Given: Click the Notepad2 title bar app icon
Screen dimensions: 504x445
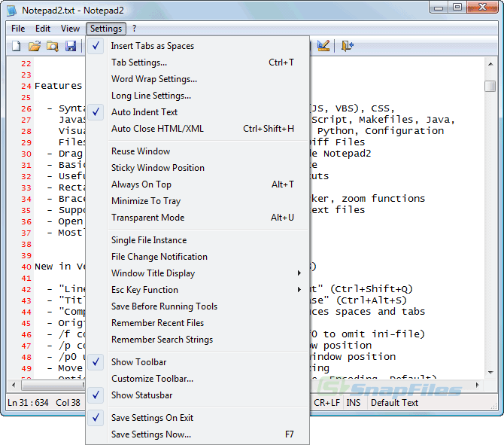Looking at the screenshot, I should pos(12,11).
